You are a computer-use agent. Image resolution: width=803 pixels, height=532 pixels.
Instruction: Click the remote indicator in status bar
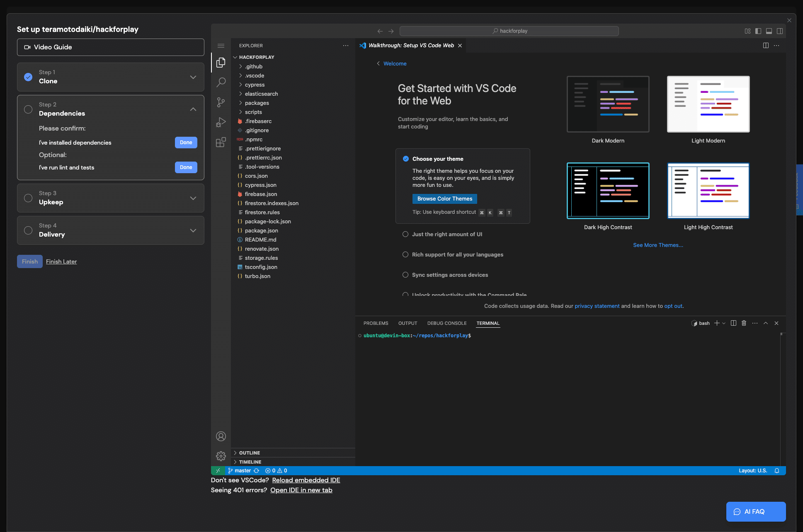pyautogui.click(x=218, y=471)
